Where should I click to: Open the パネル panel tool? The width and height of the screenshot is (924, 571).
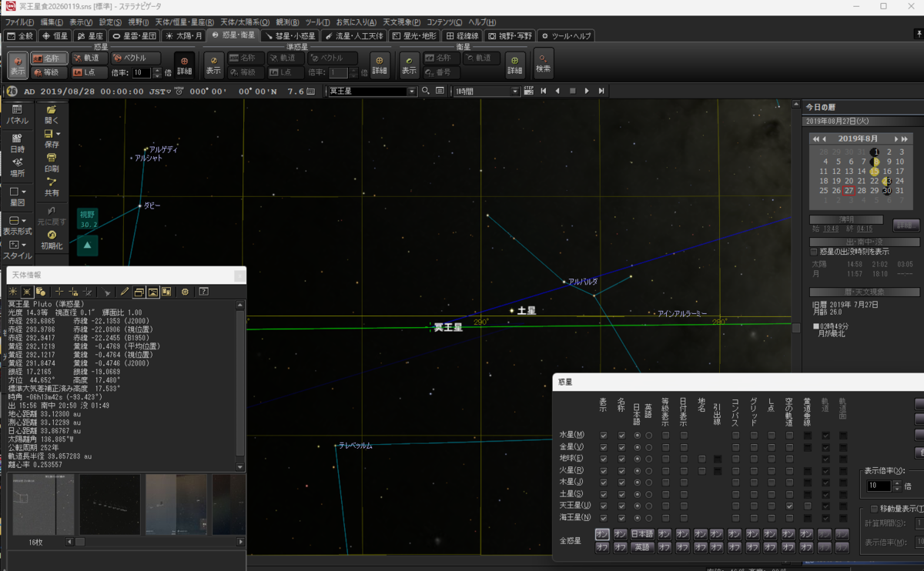point(17,115)
